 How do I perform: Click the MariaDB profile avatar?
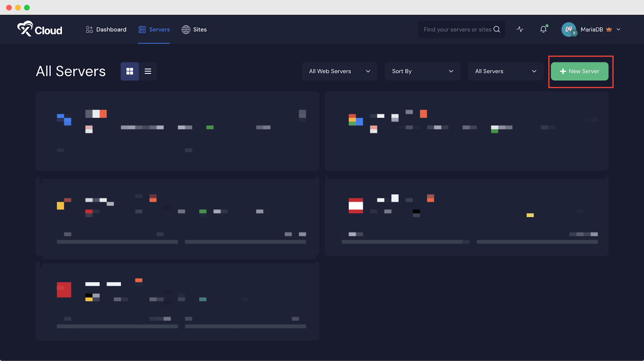(569, 29)
